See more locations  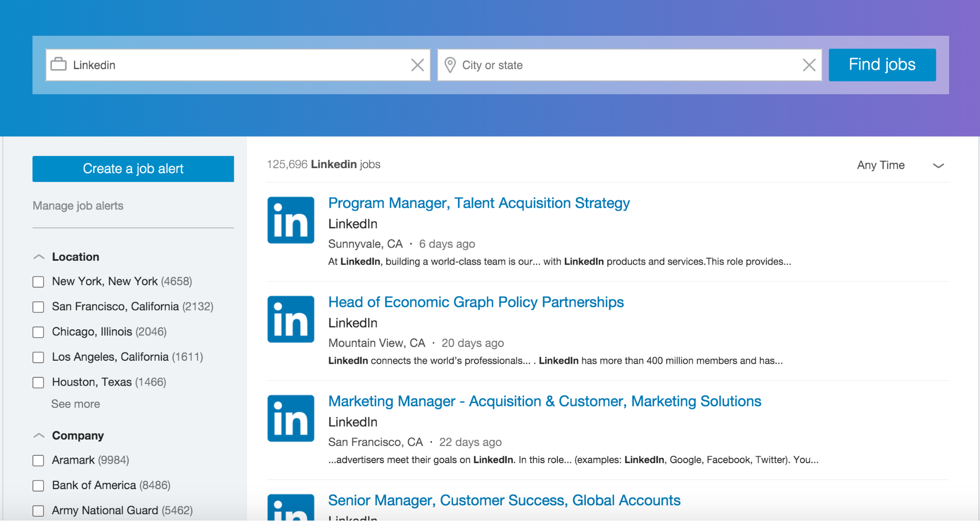coord(75,404)
